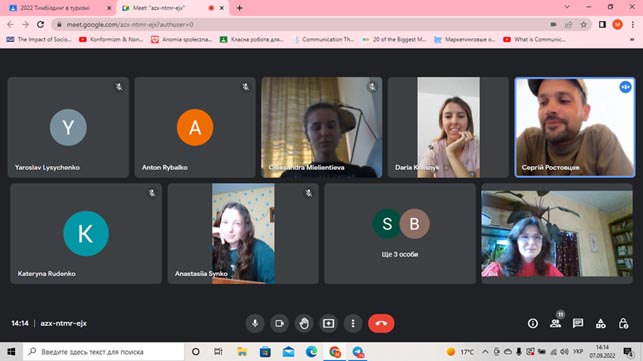The height and width of the screenshot is (361, 643).
Task: Expand the hidden bookmarks chevron
Action: (632, 39)
